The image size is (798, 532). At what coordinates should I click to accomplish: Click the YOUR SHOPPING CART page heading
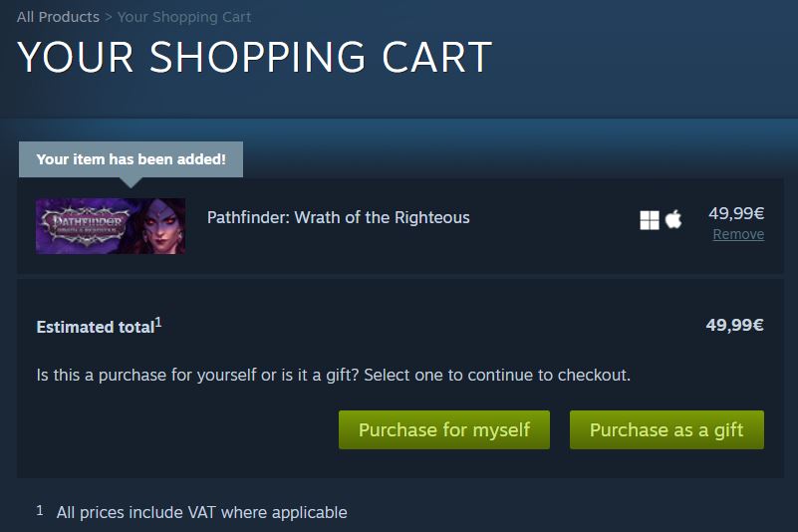[254, 57]
